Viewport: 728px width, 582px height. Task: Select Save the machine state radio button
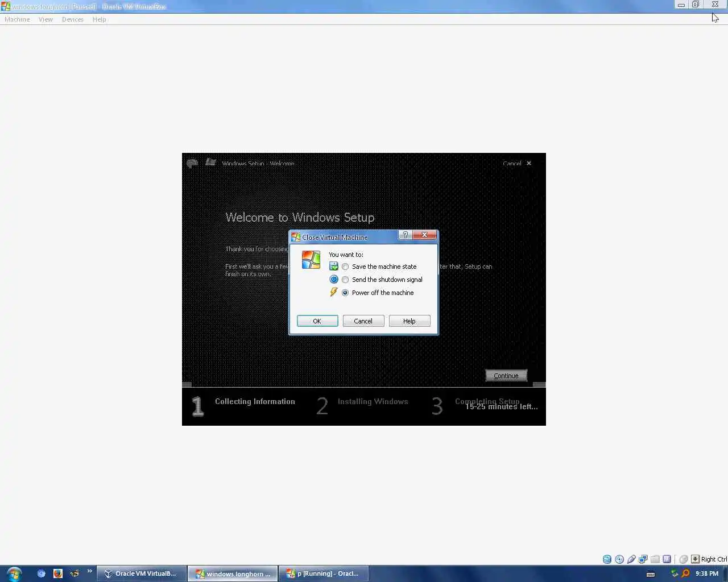345,267
